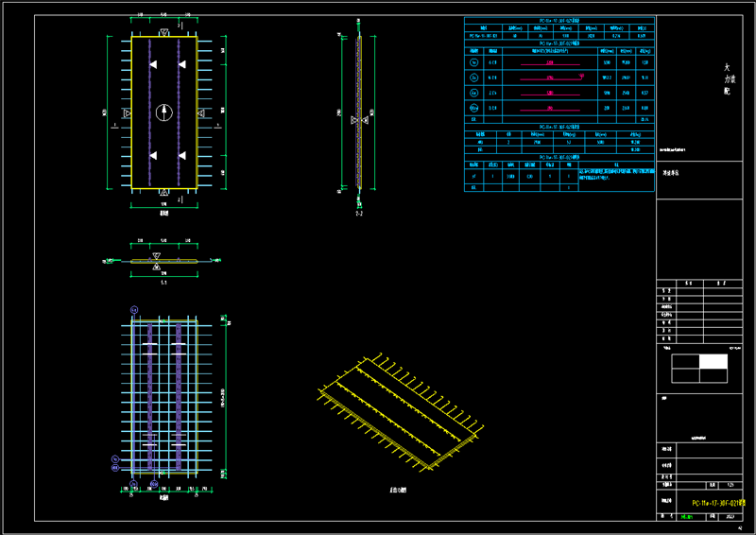Image resolution: width=756 pixels, height=535 pixels.
Task: Select left purple truss line in top plan view
Action: coord(149,112)
